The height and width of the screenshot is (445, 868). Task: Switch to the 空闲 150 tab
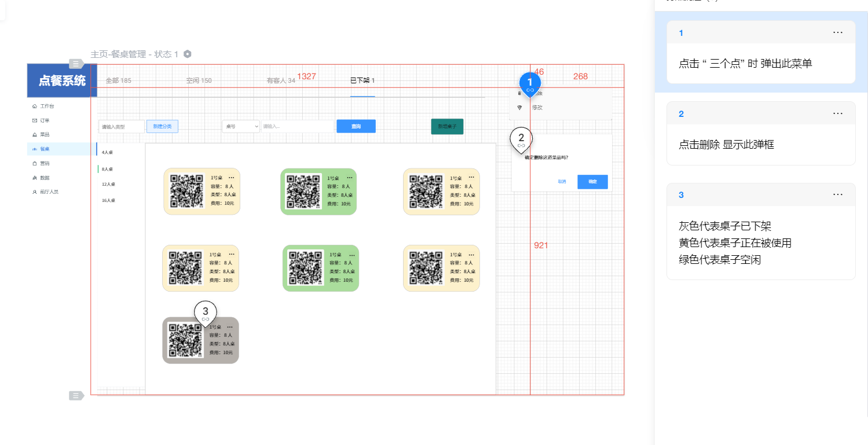coord(199,80)
